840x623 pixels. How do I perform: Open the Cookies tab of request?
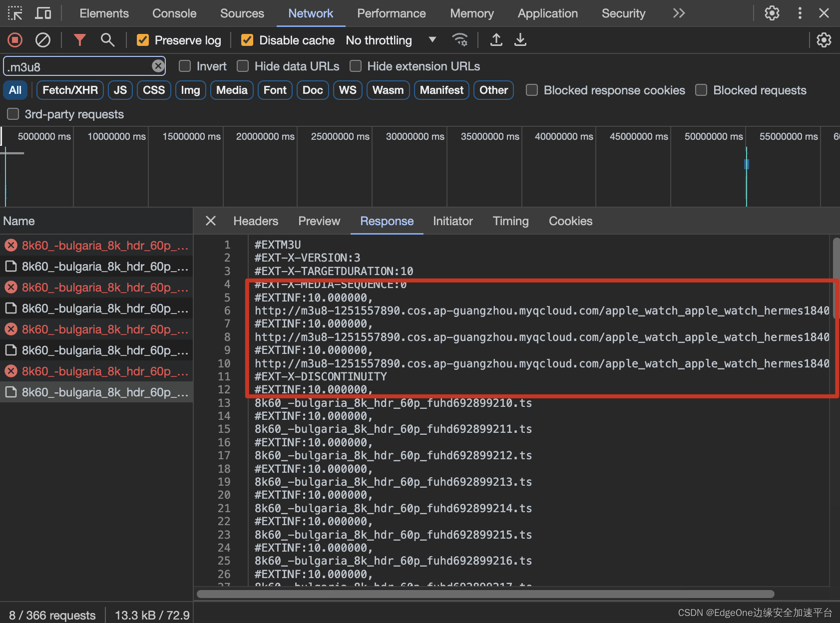click(571, 221)
